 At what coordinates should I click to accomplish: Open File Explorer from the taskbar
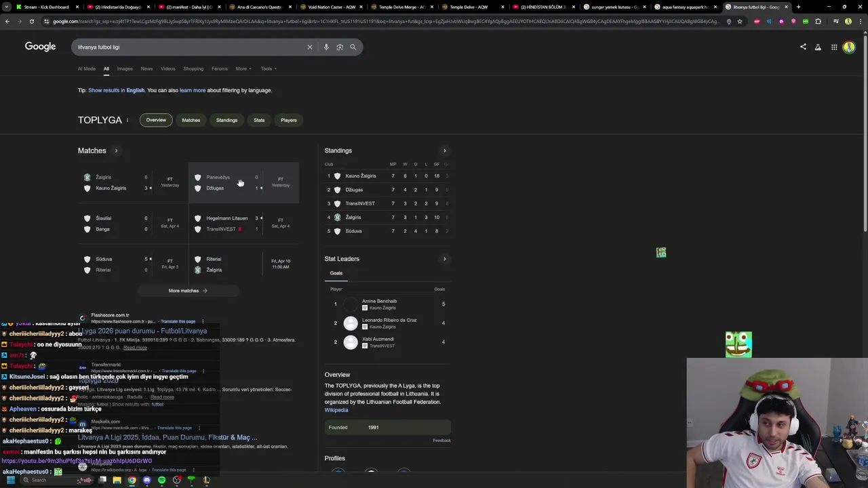[x=117, y=480]
